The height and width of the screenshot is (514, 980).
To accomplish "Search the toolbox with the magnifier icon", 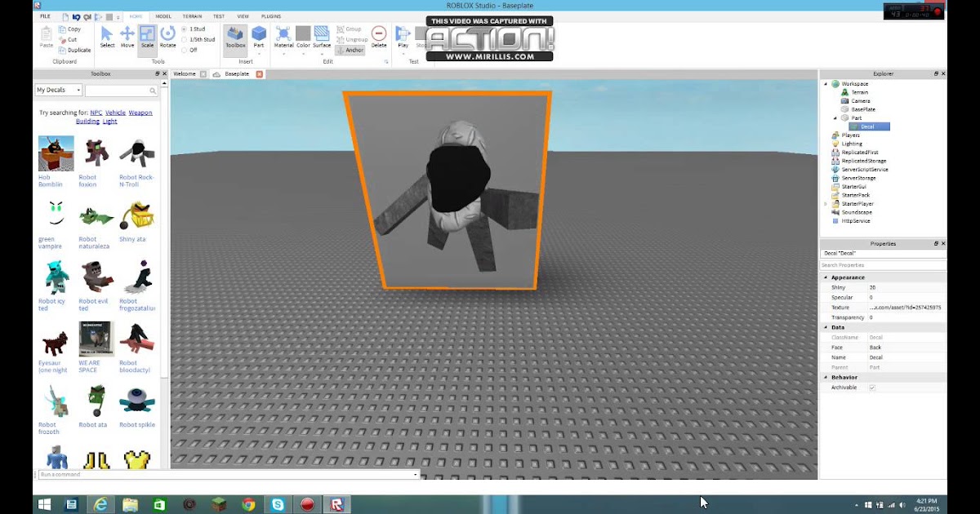I will click(x=153, y=91).
